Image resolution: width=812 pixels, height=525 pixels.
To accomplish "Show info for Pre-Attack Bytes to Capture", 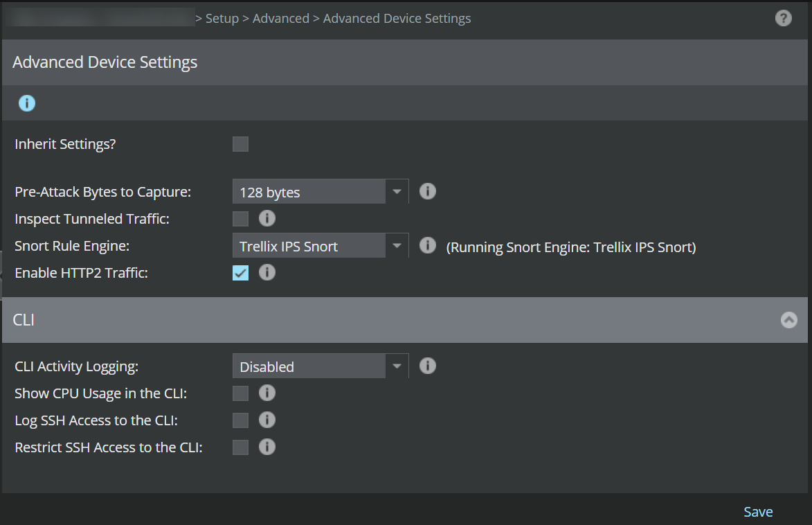I will [427, 191].
